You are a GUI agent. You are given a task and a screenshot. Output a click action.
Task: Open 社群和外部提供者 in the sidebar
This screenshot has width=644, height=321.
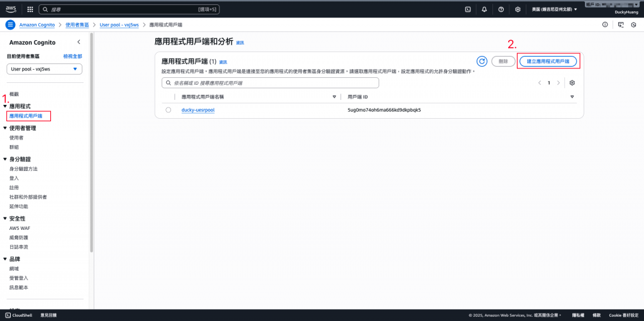click(x=28, y=197)
